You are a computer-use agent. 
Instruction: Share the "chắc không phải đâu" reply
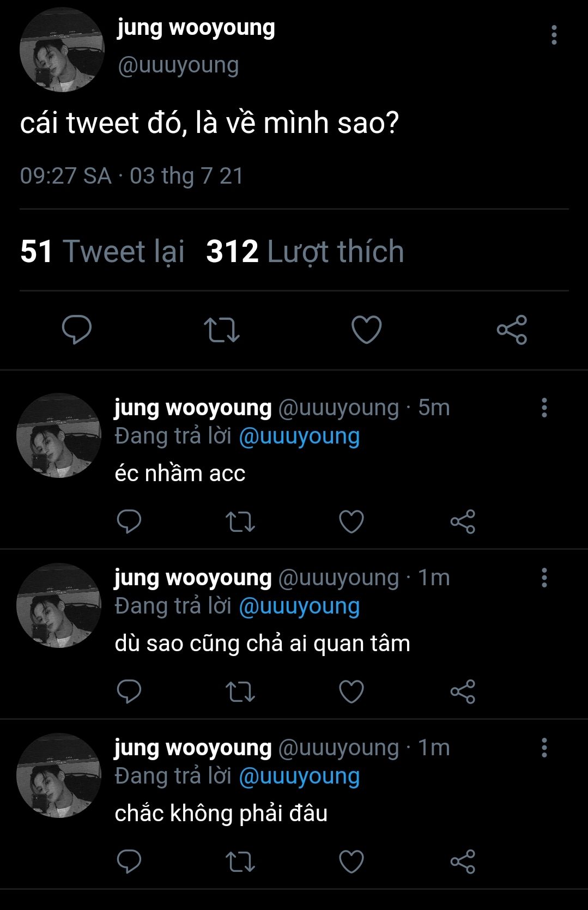tap(463, 862)
